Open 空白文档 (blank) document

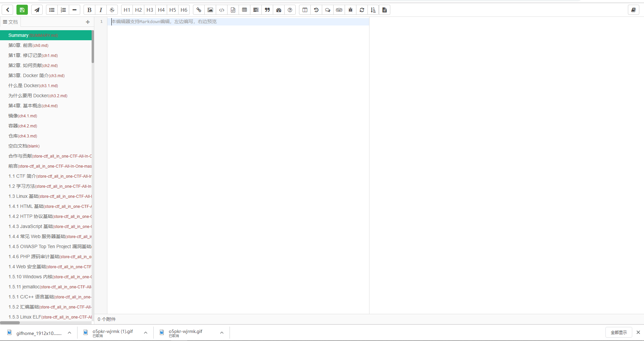[x=46, y=146]
